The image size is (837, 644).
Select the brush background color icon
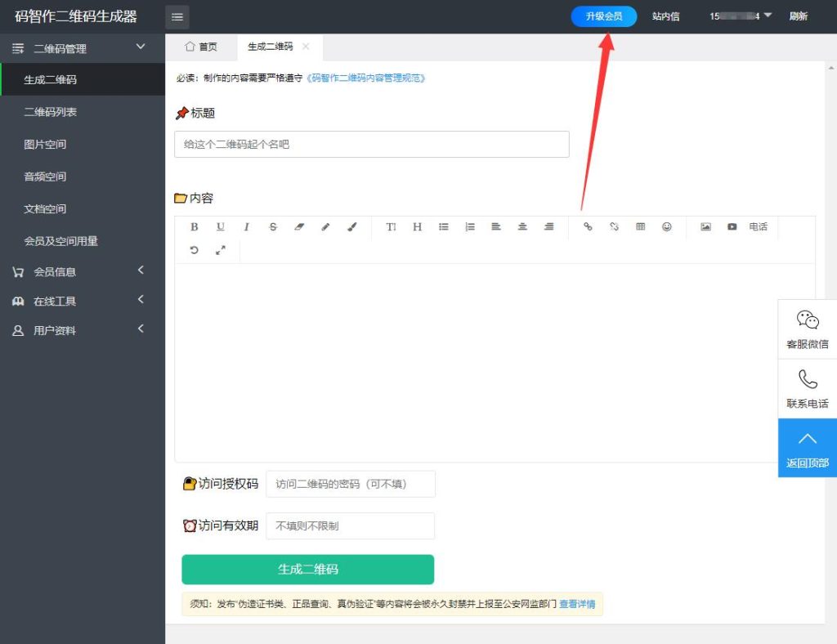(351, 226)
